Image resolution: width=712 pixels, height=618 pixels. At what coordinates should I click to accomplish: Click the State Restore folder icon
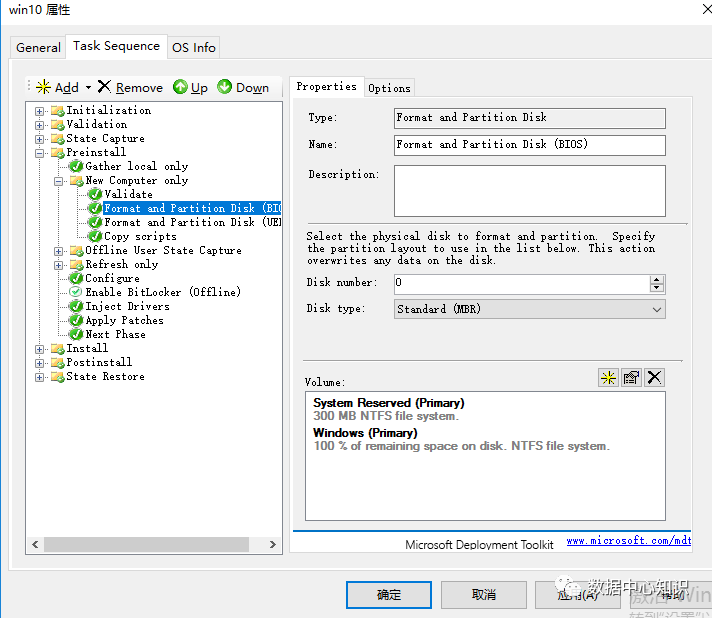pos(58,377)
